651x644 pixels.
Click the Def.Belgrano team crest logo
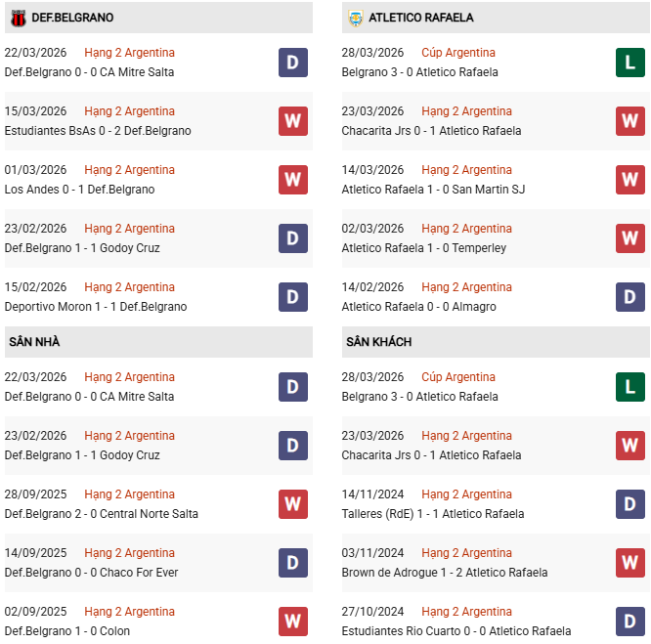[x=18, y=18]
